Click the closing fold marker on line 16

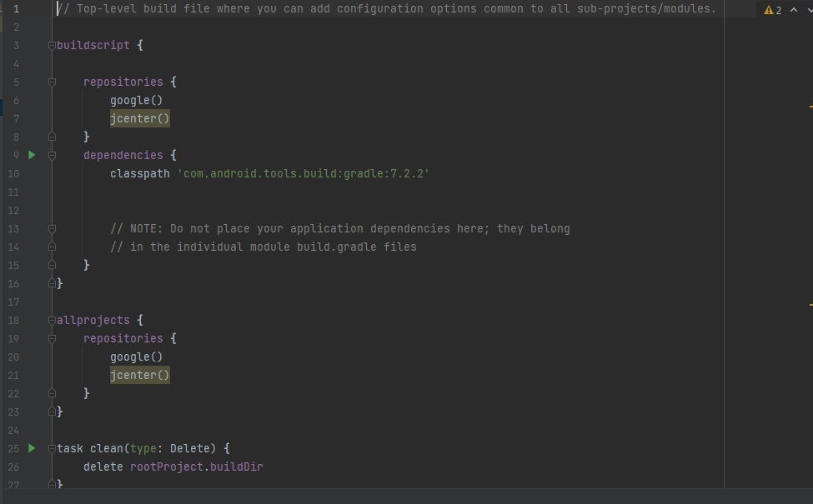point(52,283)
